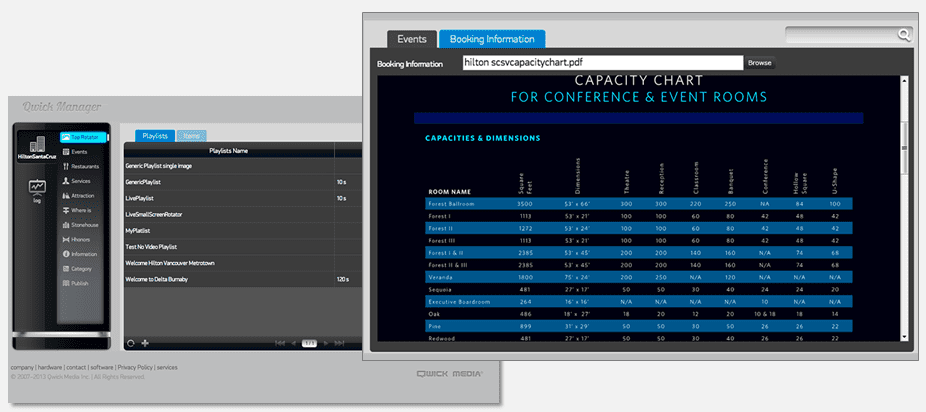This screenshot has width=926, height=412.
Task: Open the Attraction sidebar entry
Action: pos(79,196)
